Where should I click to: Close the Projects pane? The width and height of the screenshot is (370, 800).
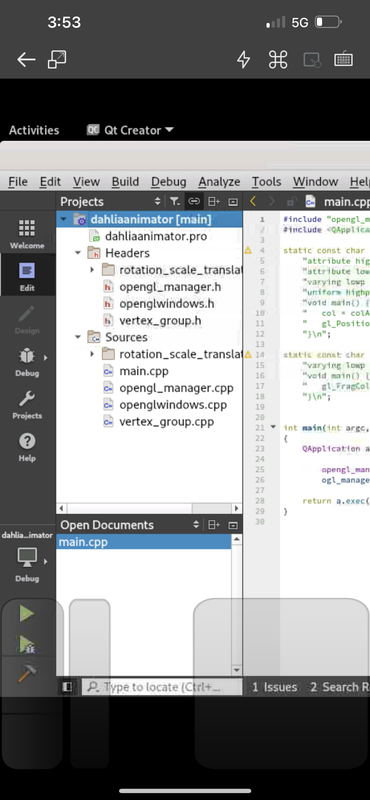pyautogui.click(x=233, y=201)
